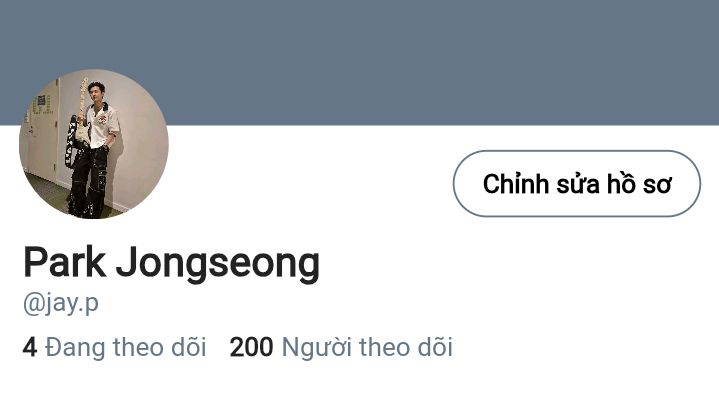Click the word Park in profile name
Screen dimensions: 719x408
65,262
